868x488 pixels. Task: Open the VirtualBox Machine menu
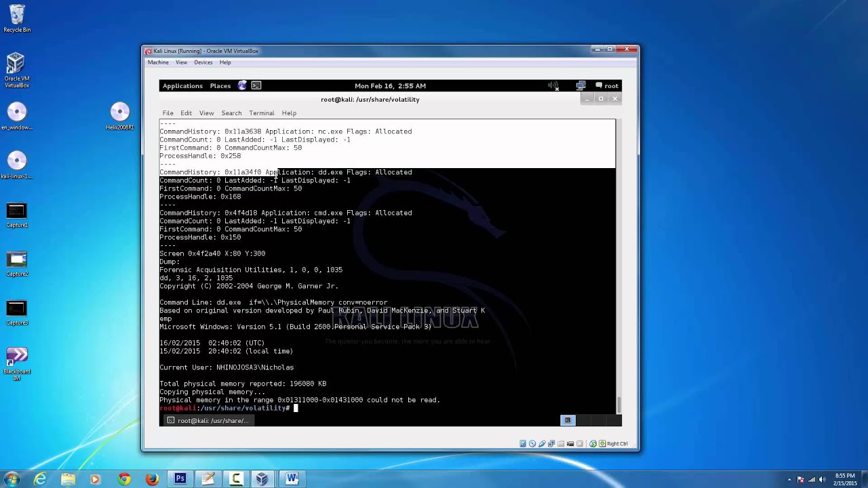click(x=158, y=62)
